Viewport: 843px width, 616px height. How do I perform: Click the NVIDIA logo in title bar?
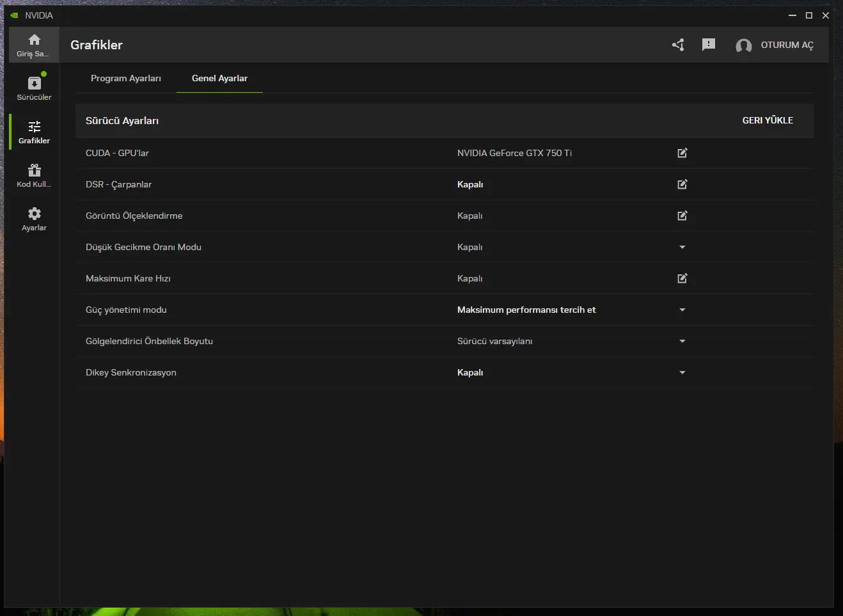[x=15, y=15]
